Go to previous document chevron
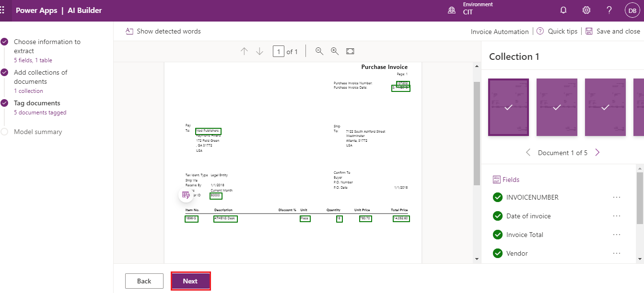 [528, 153]
